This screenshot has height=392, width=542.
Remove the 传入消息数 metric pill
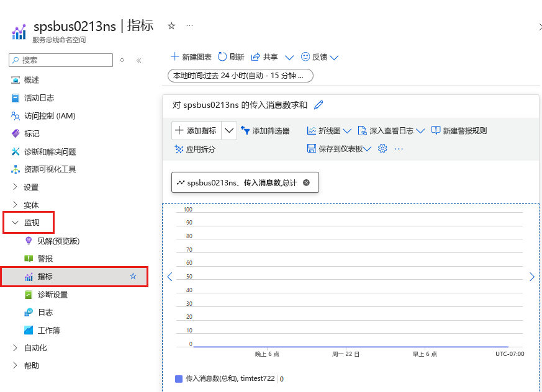tap(305, 182)
